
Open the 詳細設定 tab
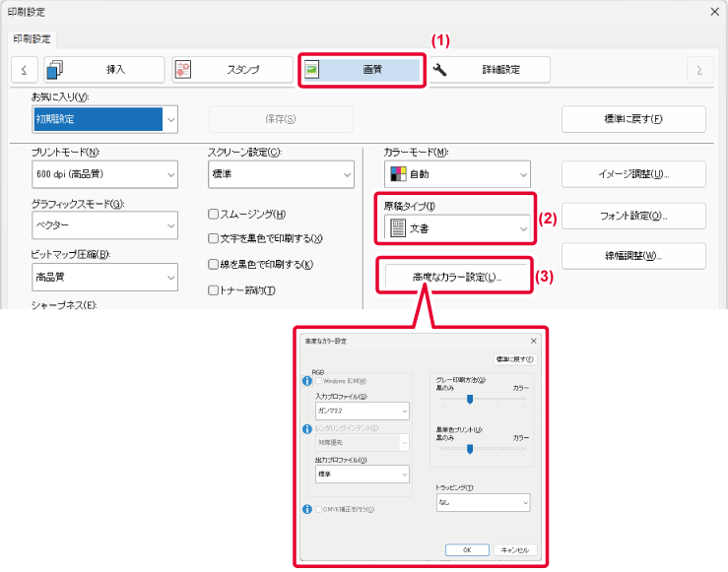coord(488,70)
